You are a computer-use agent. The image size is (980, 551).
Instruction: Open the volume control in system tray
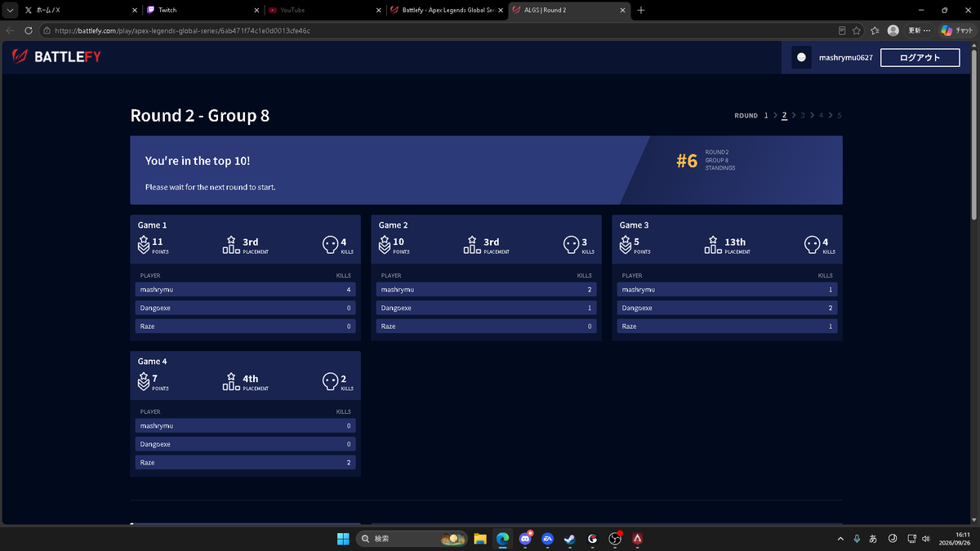coord(925,539)
